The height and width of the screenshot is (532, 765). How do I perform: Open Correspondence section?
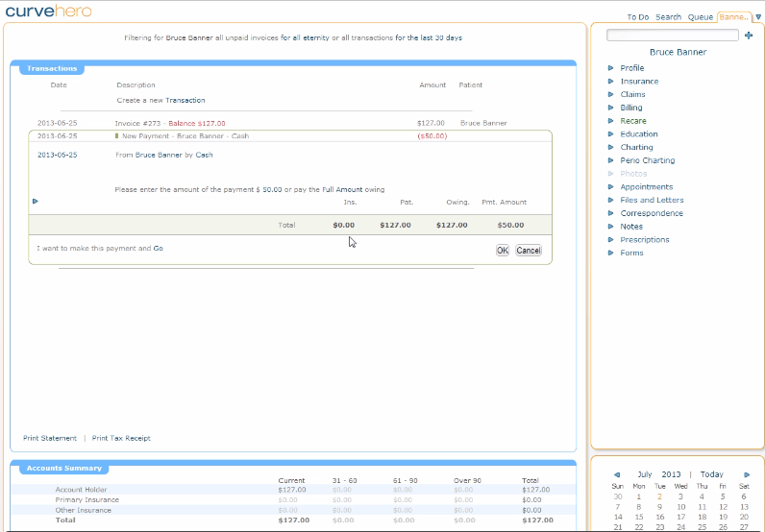(x=652, y=213)
